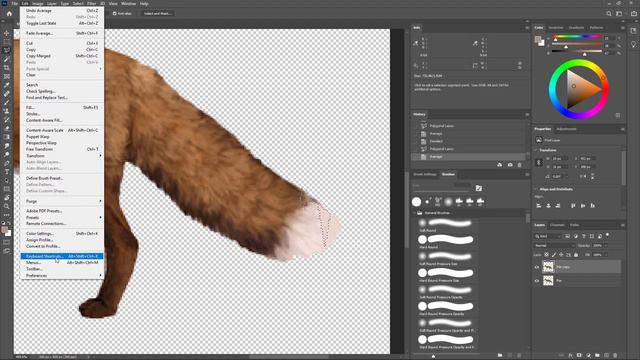Choose Keyboard Shortcuts from Edit menu
Viewport: 640px width, 360px height.
[62, 256]
